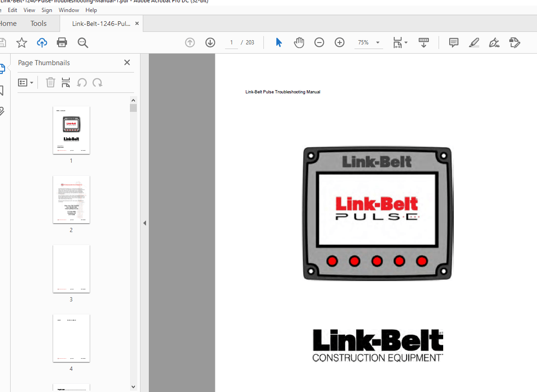This screenshot has height=392, width=537.
Task: Toggle the scrolling read mode icon
Action: pyautogui.click(x=424, y=43)
